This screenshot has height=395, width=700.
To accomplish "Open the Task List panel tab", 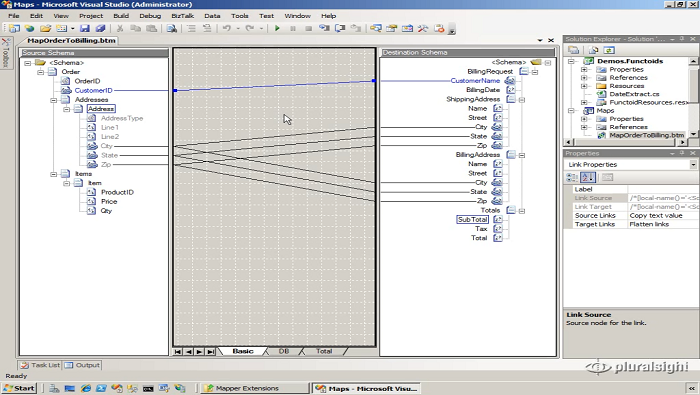I will pos(40,365).
